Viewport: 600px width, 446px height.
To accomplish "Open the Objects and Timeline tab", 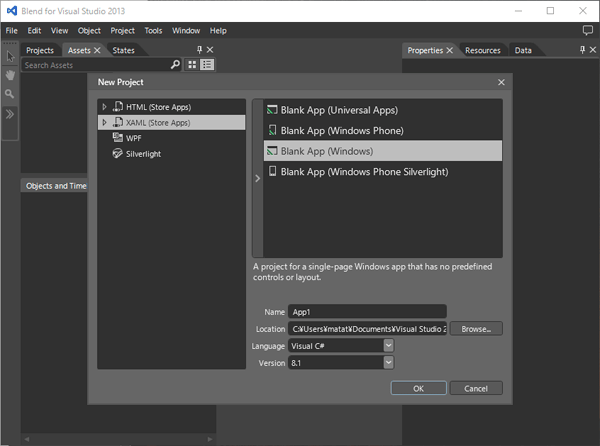I will click(x=56, y=186).
